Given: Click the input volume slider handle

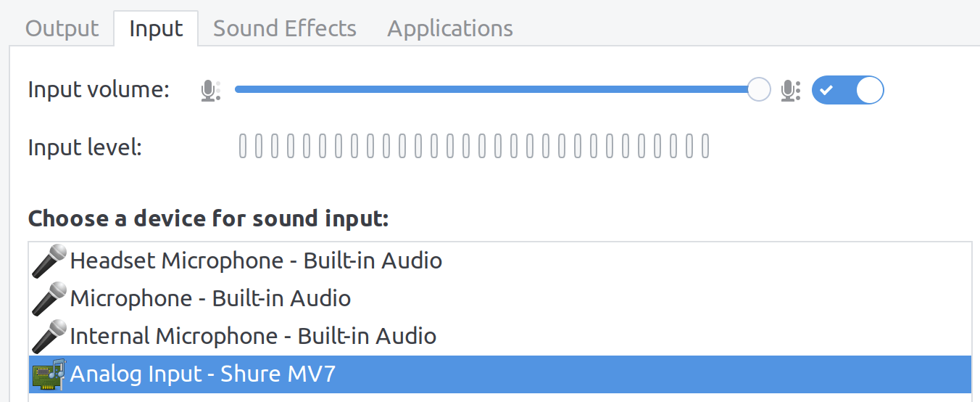Looking at the screenshot, I should (x=759, y=90).
